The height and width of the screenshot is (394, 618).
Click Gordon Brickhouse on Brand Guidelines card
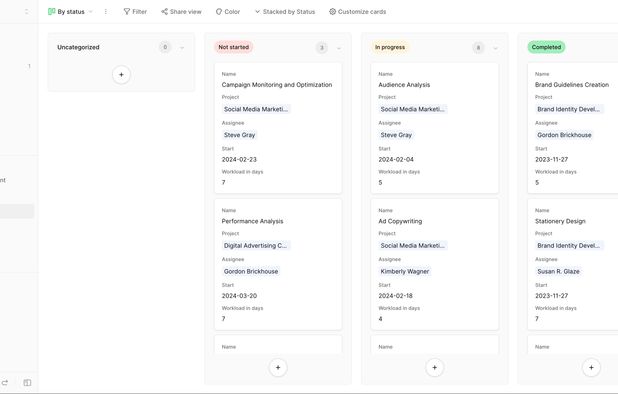[x=564, y=135]
